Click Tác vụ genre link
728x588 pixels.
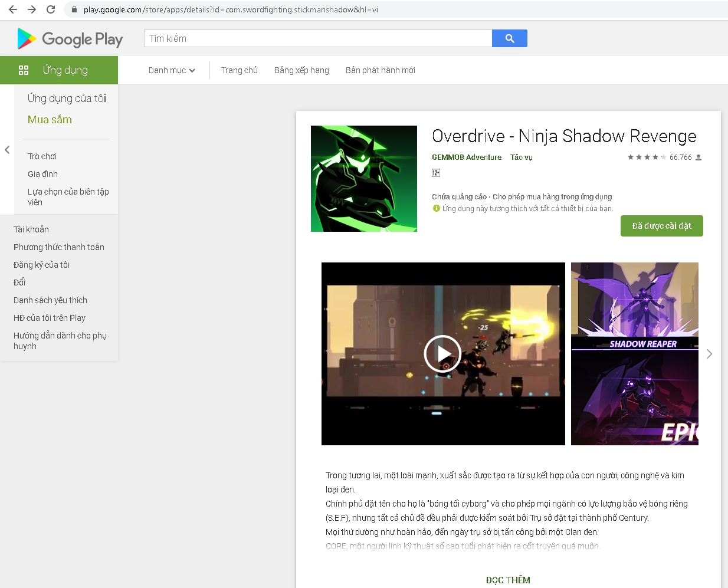[522, 157]
